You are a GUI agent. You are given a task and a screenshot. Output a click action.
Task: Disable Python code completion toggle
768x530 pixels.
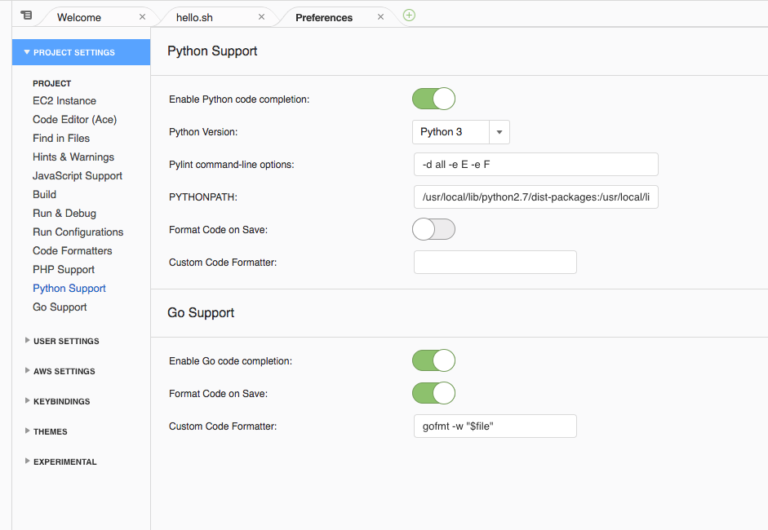tap(433, 98)
